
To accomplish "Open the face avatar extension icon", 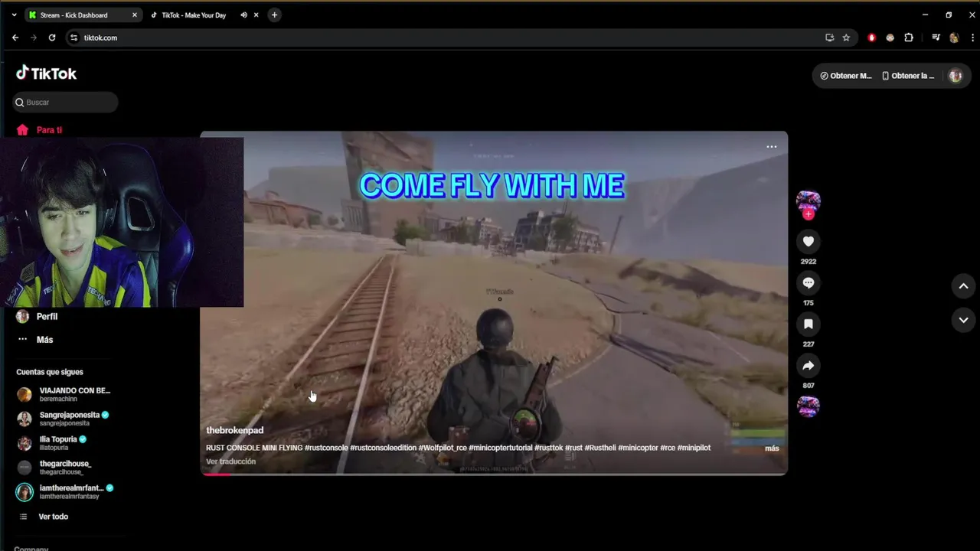I will [890, 37].
